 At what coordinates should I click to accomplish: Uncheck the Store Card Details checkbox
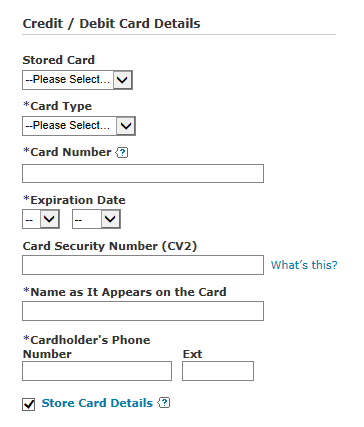(x=29, y=404)
